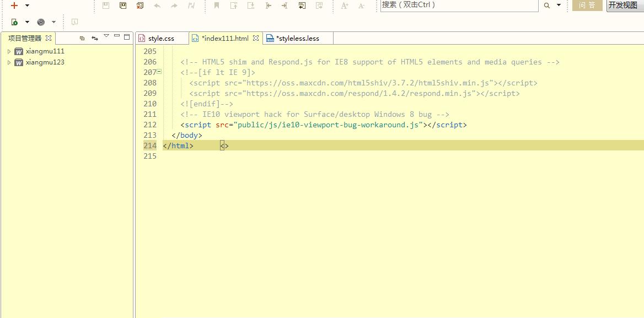644x318 pixels.
Task: Click the greyed info box icon
Action: [x=74, y=21]
